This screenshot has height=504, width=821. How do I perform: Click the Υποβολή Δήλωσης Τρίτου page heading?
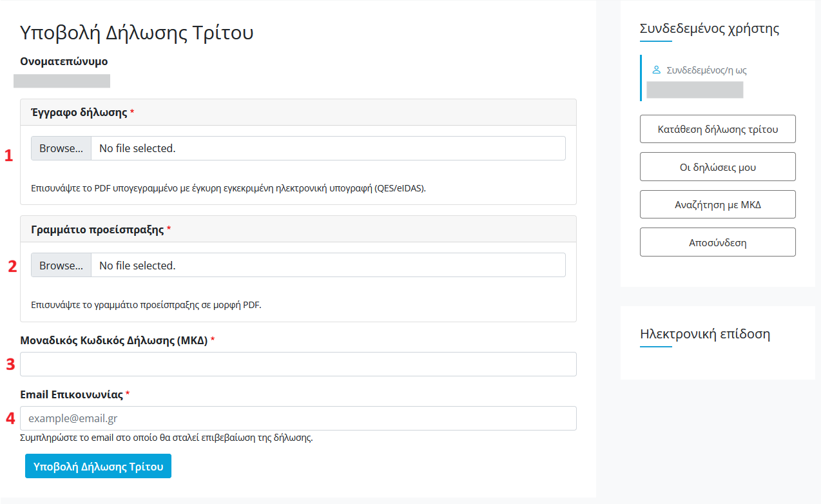pyautogui.click(x=137, y=33)
